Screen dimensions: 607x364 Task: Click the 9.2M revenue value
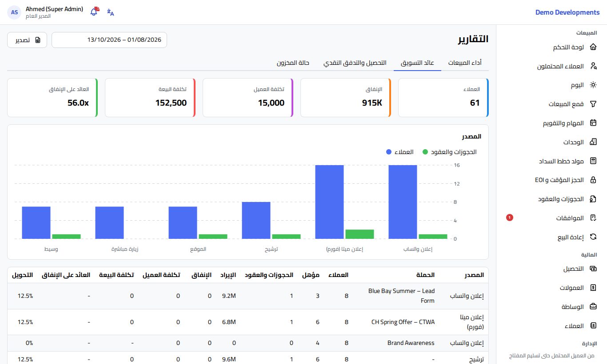tap(229, 296)
